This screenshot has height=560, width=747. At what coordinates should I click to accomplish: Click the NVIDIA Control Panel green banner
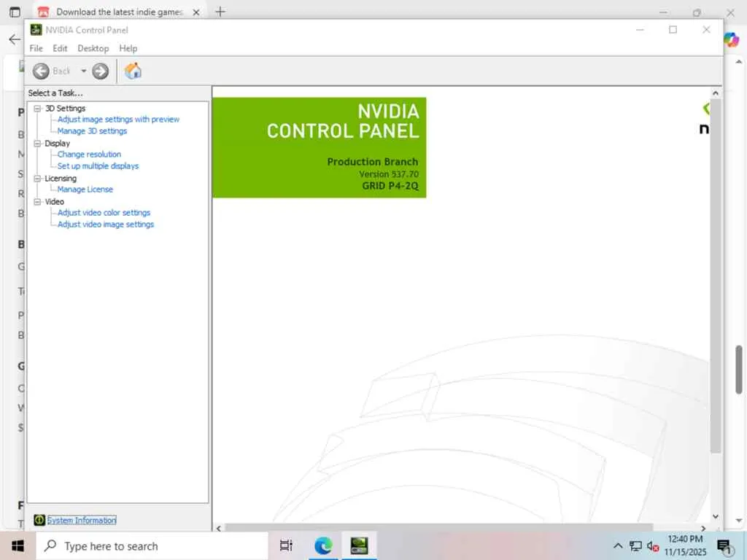point(320,147)
